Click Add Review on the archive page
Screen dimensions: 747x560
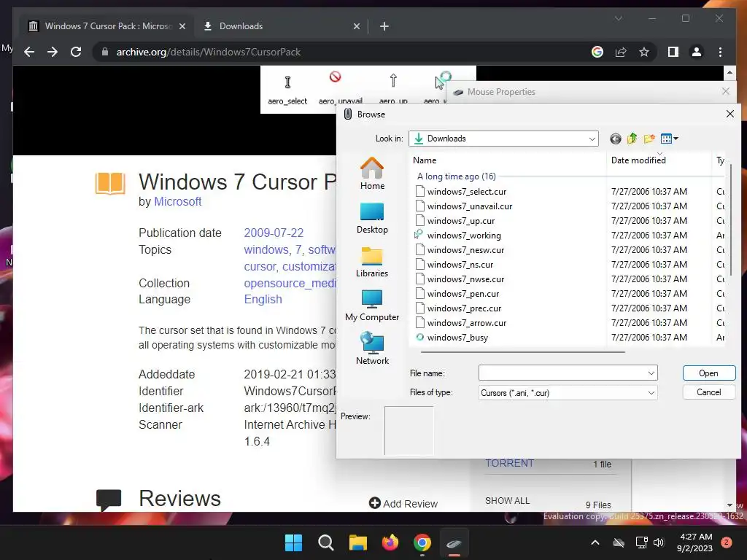[403, 503]
